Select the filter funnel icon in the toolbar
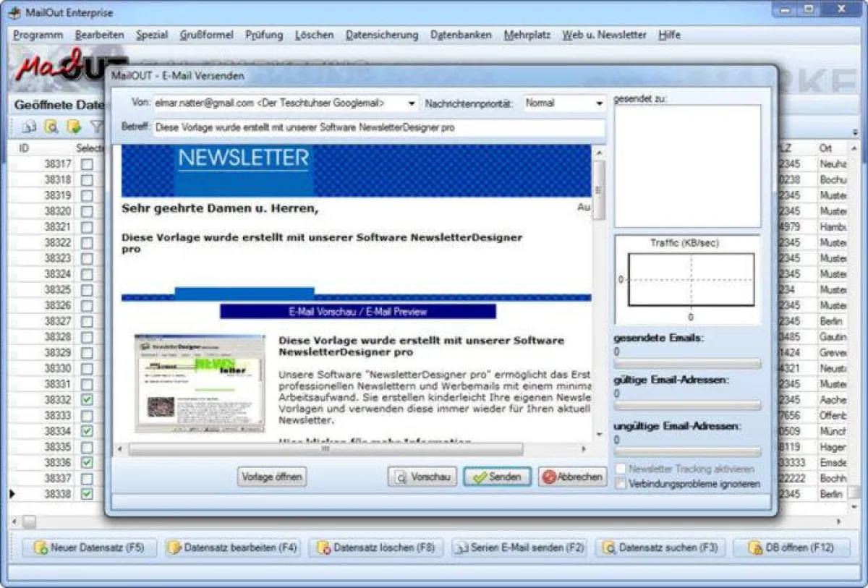This screenshot has height=588, width=868. pyautogui.click(x=97, y=124)
